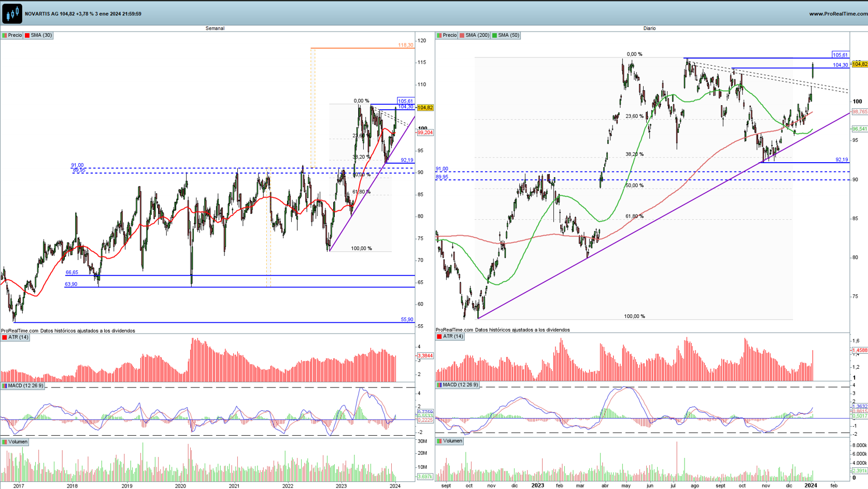The height and width of the screenshot is (489, 868).
Task: Click the orange 118,30 target level label
Action: click(406, 45)
